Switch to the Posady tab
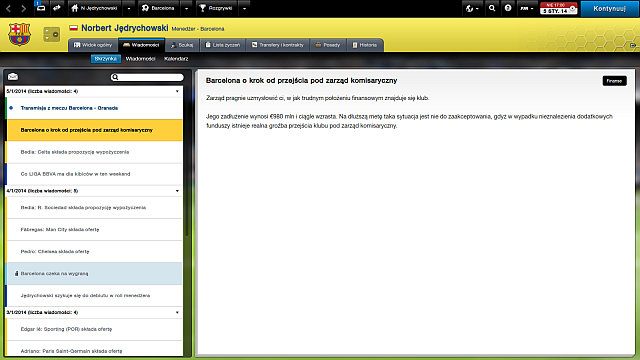The width and height of the screenshot is (640, 360). (x=328, y=45)
